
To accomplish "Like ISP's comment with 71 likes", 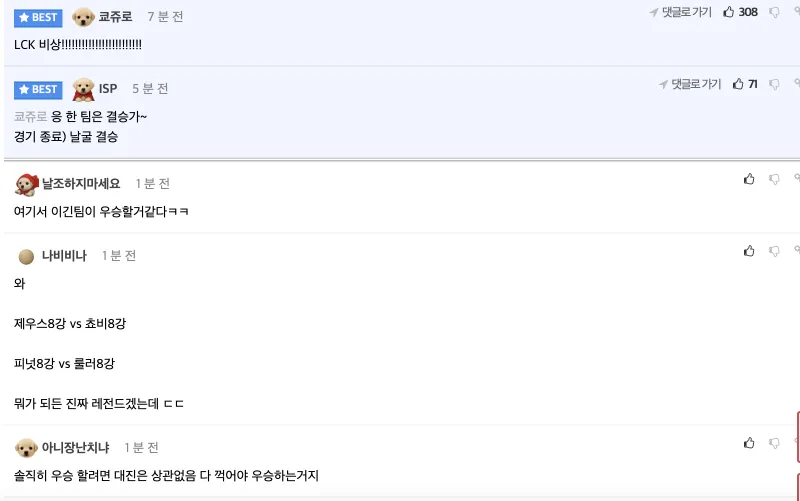I will [x=738, y=84].
